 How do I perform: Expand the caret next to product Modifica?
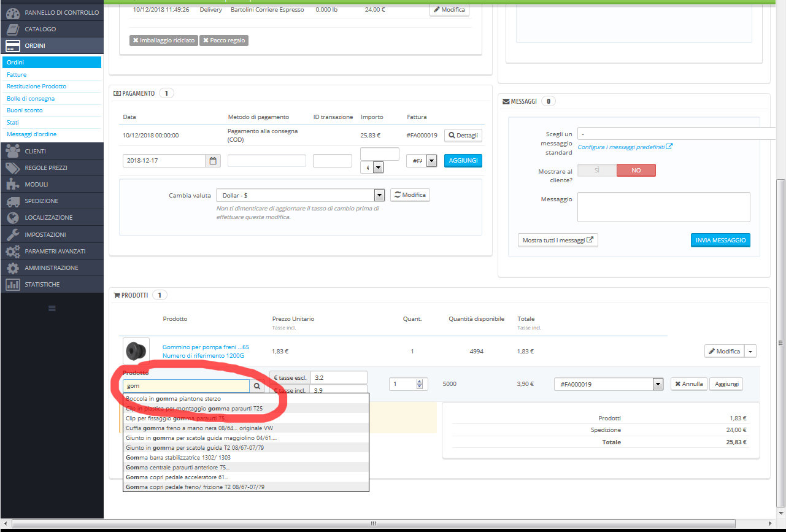751,352
